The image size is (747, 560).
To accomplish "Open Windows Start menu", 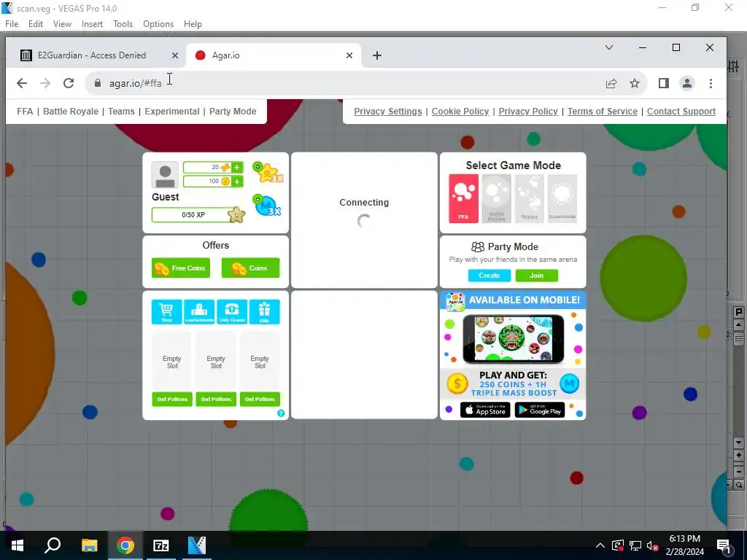I will pyautogui.click(x=18, y=545).
